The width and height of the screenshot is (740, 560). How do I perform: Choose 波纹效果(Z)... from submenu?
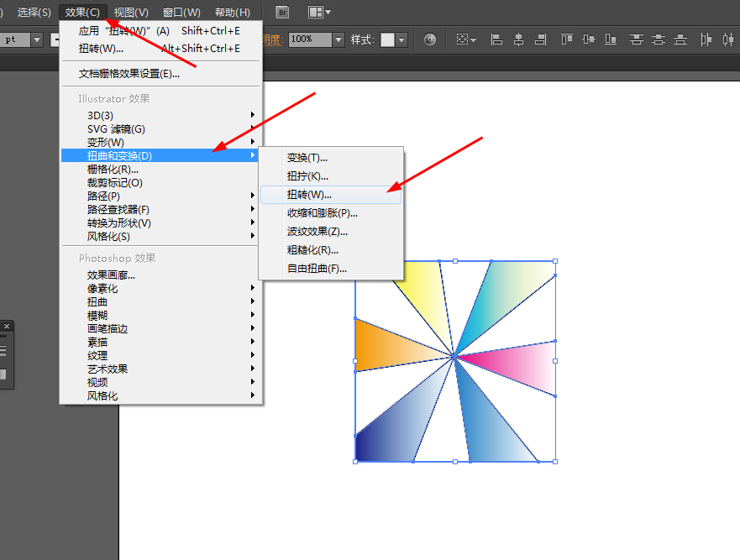tap(331, 231)
